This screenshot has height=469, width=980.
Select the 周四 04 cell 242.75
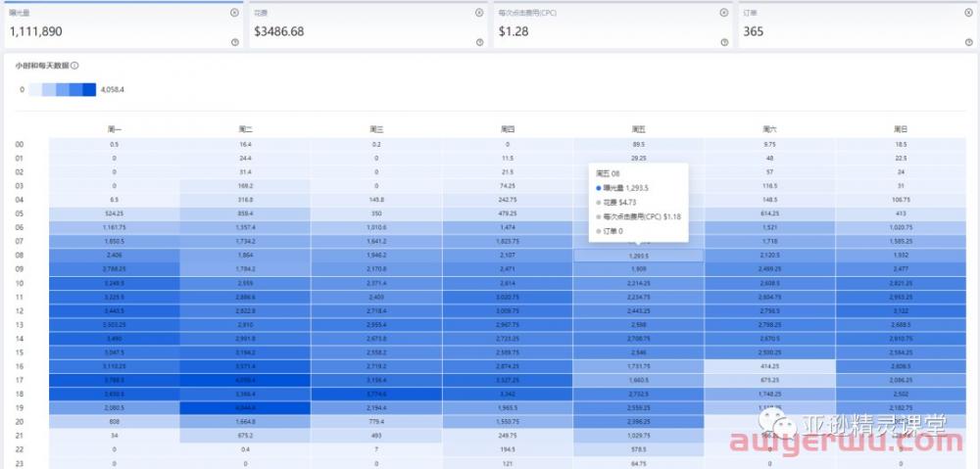tap(508, 200)
